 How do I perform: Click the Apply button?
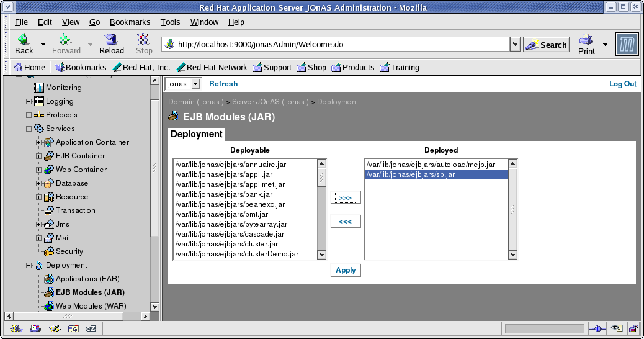(346, 270)
